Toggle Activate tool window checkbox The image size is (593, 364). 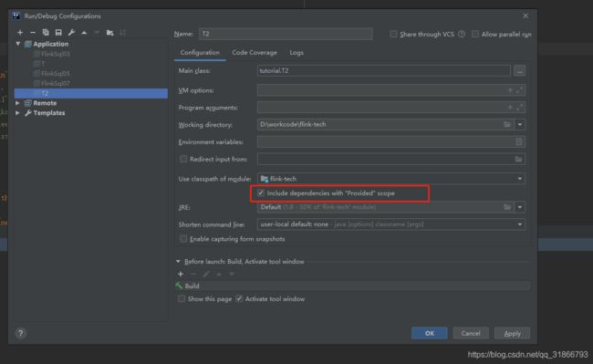pyautogui.click(x=239, y=299)
